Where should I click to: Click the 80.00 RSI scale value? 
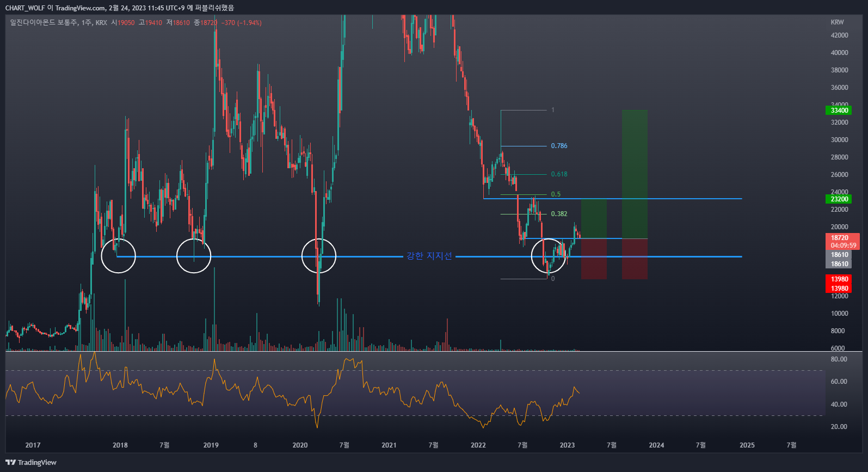[x=839, y=359]
